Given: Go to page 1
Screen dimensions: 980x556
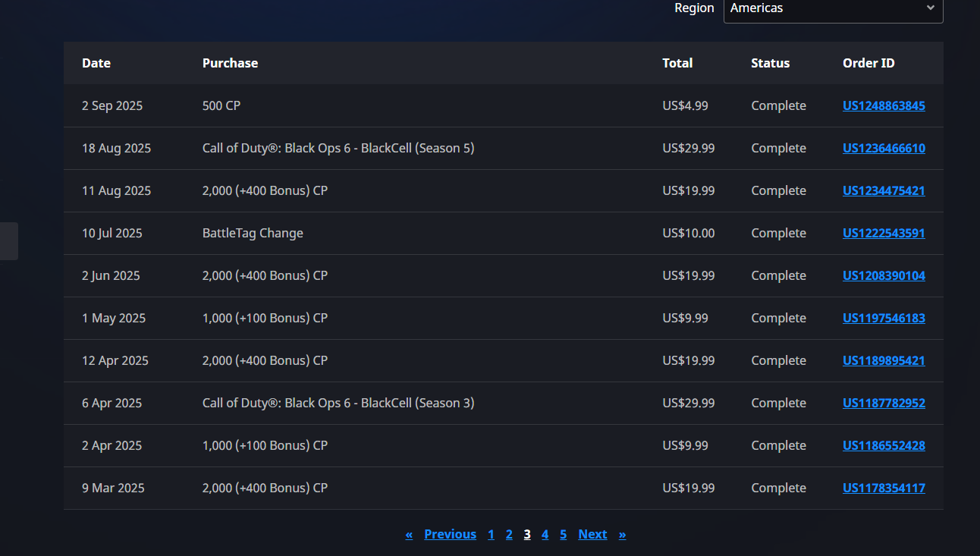Looking at the screenshot, I should coord(491,534).
